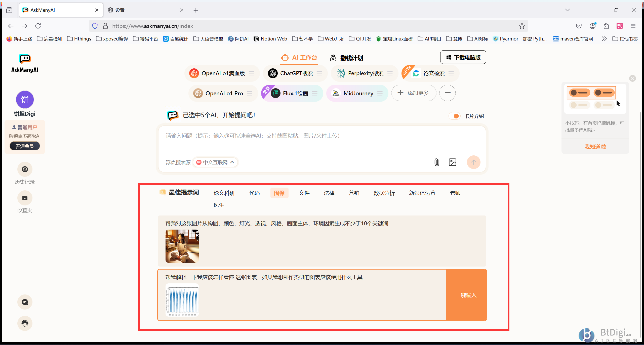Select the 数据分析 prompt category

[x=384, y=193]
